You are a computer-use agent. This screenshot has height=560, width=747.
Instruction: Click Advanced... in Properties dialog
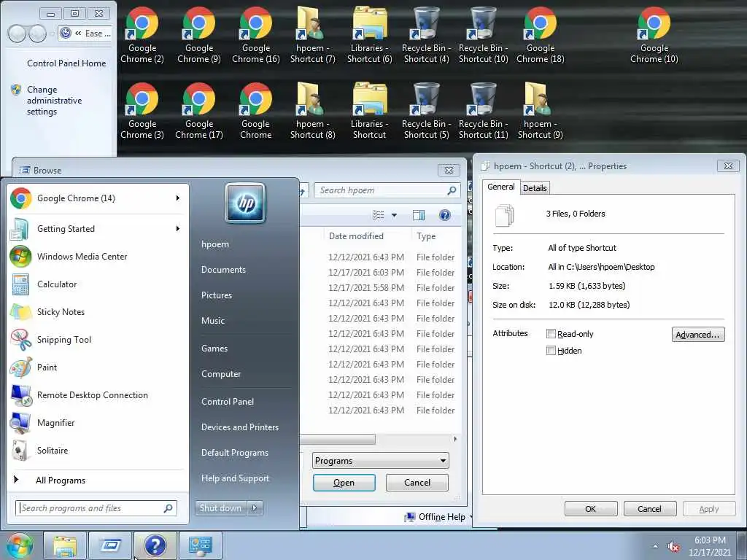click(698, 334)
